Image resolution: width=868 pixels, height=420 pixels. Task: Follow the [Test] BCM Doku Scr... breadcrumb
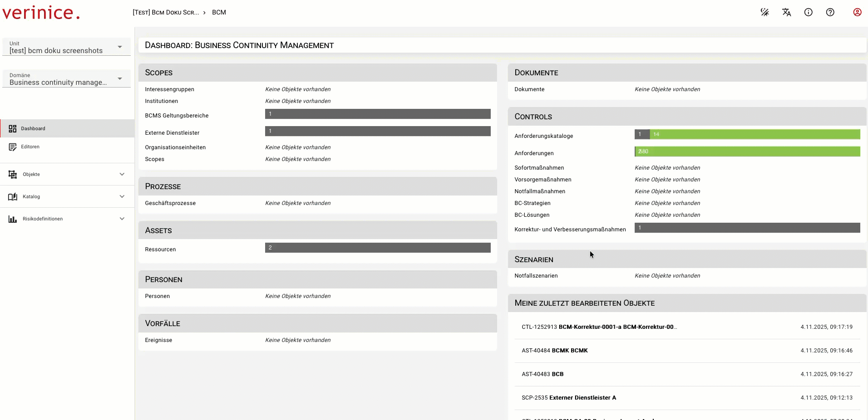coord(166,12)
